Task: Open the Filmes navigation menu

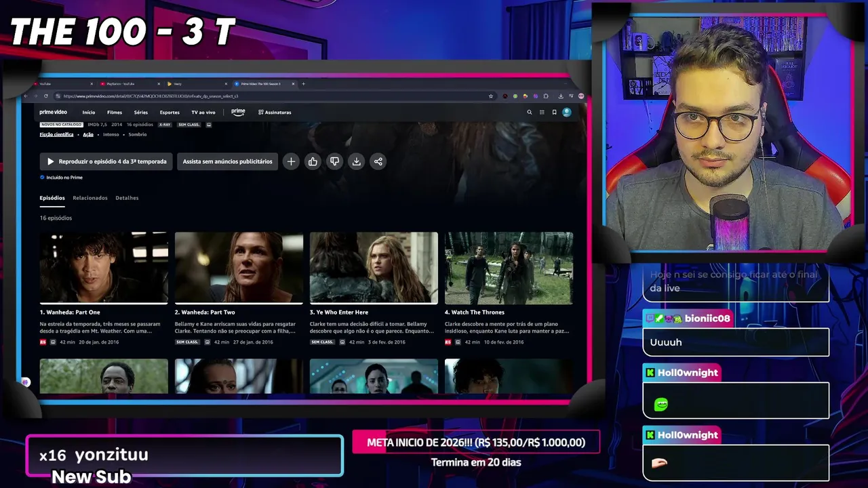Action: click(115, 113)
